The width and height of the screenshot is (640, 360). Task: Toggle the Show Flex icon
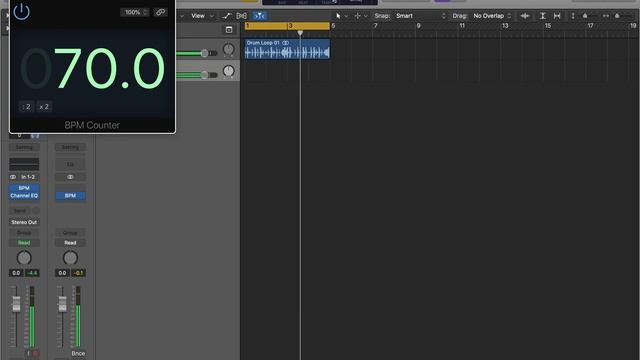241,16
